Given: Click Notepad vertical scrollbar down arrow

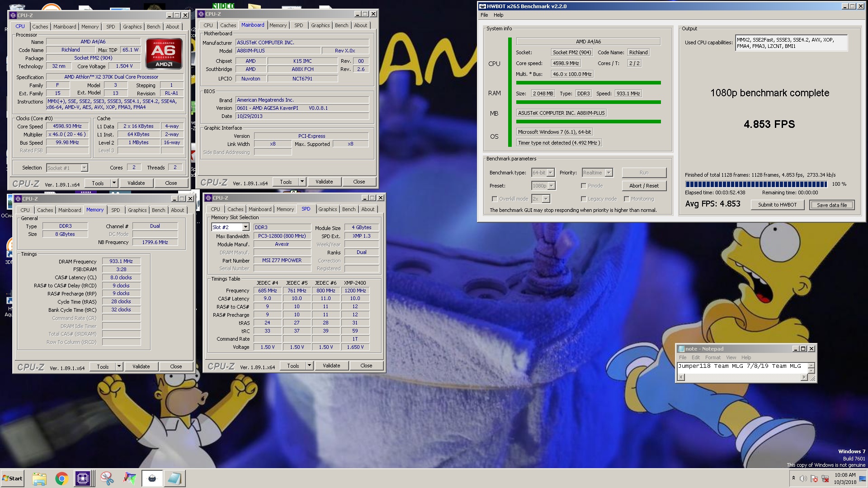Looking at the screenshot, I should point(811,371).
